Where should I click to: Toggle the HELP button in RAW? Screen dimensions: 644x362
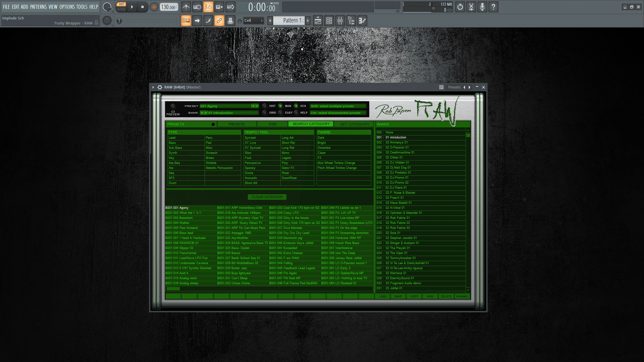coord(296,113)
